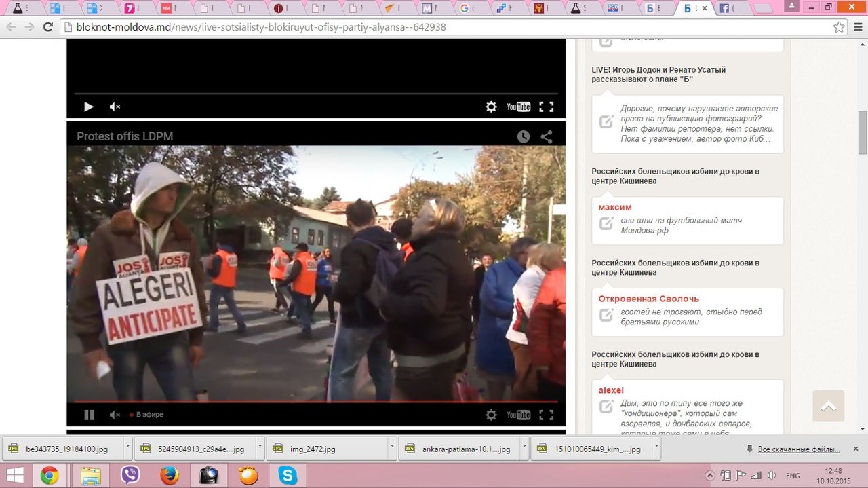Open File Explorer from taskbar
This screenshot has height=488, width=868.
[x=91, y=475]
